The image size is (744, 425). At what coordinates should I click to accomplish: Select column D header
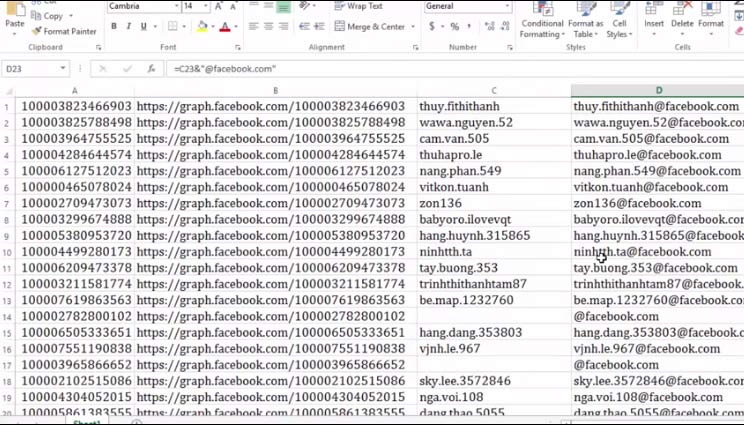pyautogui.click(x=659, y=91)
